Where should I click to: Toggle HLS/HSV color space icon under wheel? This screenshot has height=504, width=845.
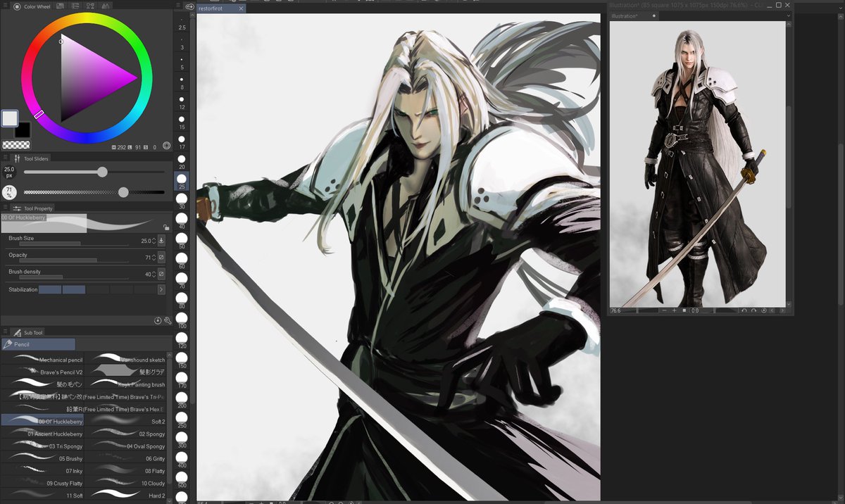click(x=166, y=146)
